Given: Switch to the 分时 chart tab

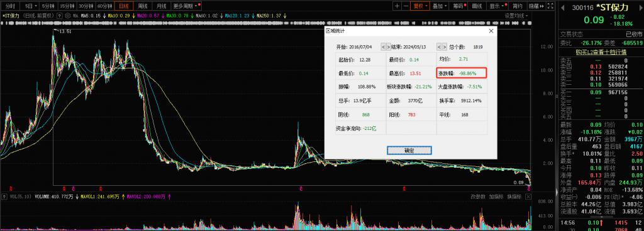Looking at the screenshot, I should click(11, 6).
